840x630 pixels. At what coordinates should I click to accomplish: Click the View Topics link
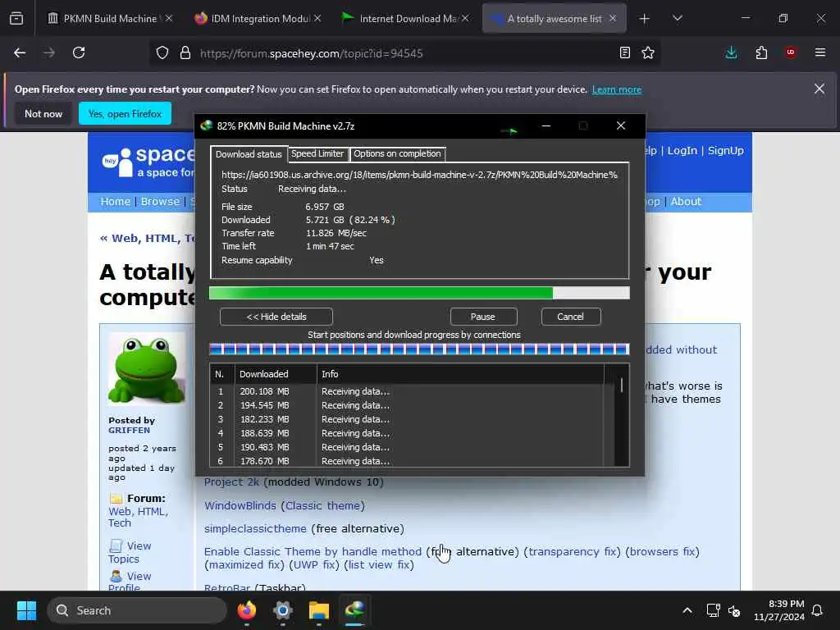click(130, 552)
